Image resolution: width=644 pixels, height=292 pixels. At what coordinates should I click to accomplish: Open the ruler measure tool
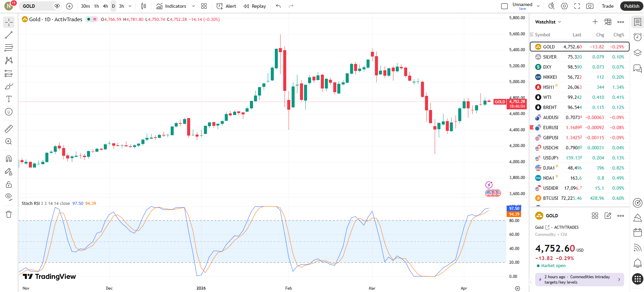9,129
